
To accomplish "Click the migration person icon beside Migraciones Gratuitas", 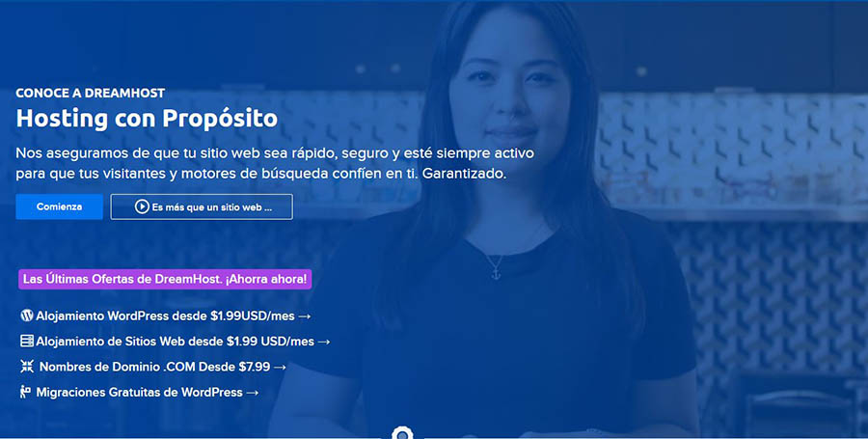I will click(x=25, y=392).
